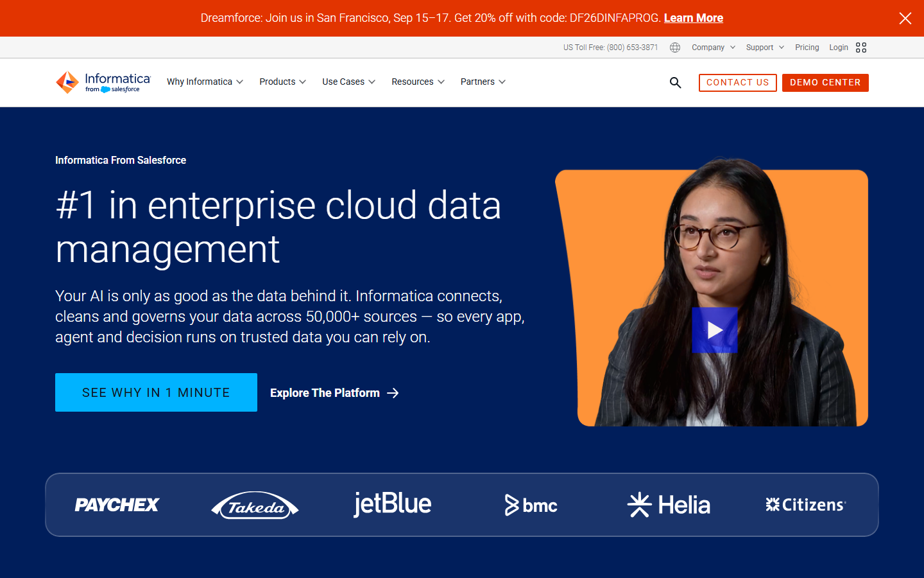Expand the Use Cases menu
This screenshot has width=924, height=578.
point(348,82)
